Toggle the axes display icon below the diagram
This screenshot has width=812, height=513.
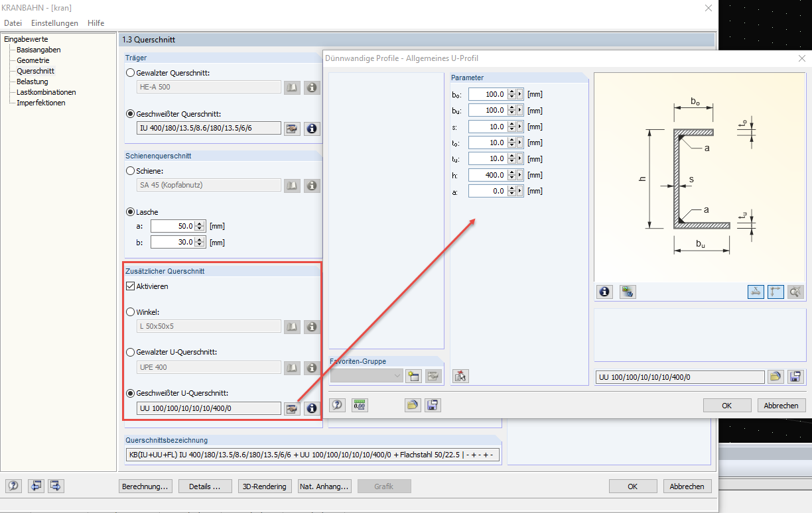coord(776,292)
